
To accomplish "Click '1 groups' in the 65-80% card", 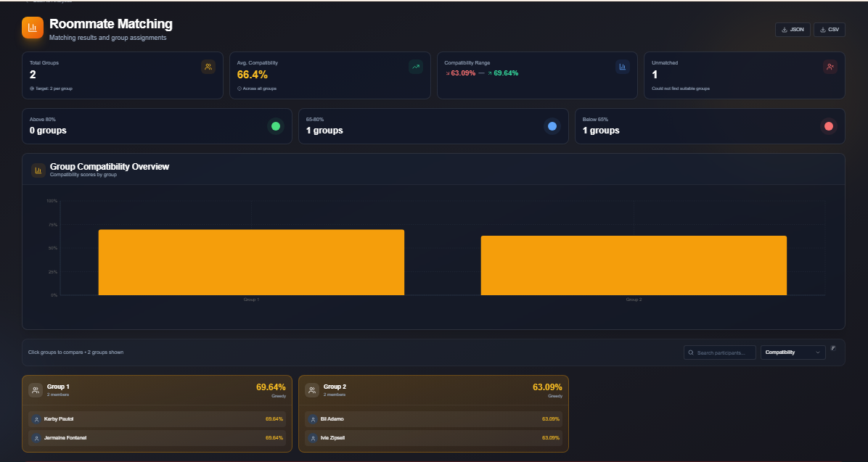I will (324, 131).
